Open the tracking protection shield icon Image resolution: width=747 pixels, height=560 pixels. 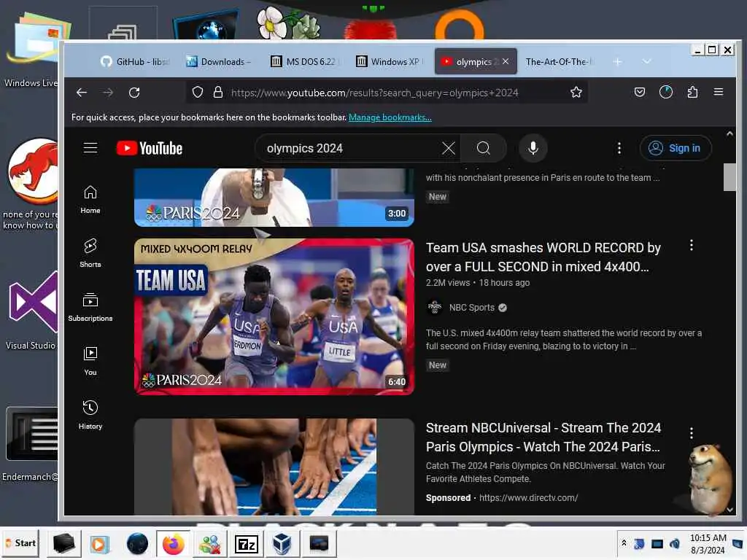click(x=197, y=93)
